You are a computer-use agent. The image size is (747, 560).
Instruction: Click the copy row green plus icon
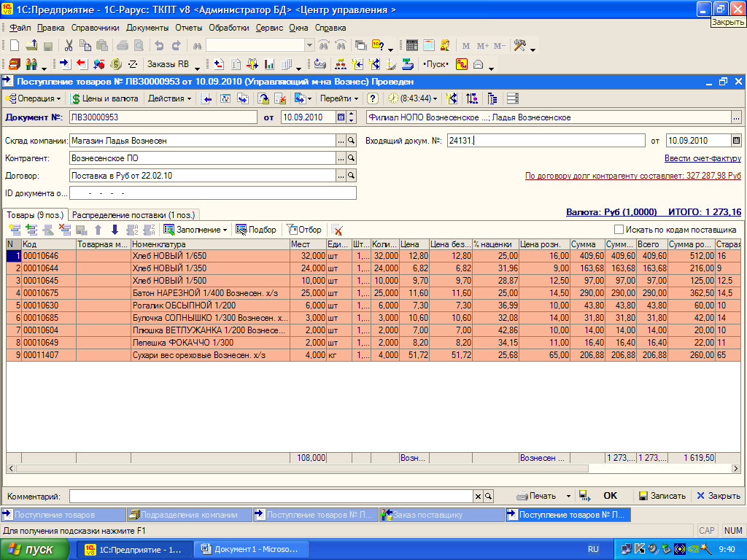(x=31, y=230)
